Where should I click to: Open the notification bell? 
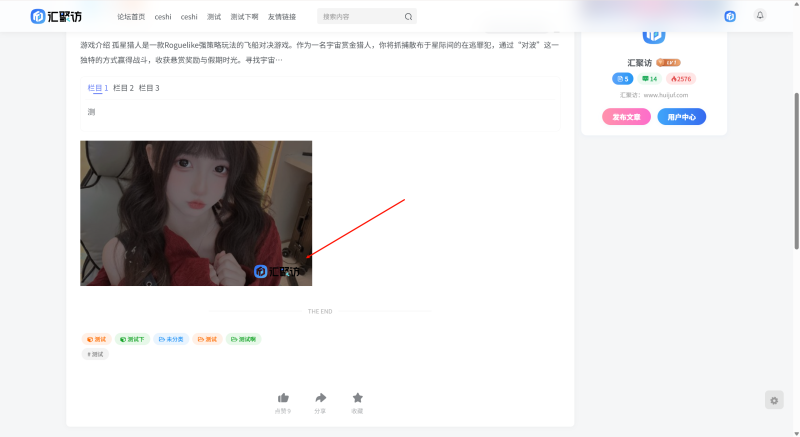pyautogui.click(x=759, y=16)
